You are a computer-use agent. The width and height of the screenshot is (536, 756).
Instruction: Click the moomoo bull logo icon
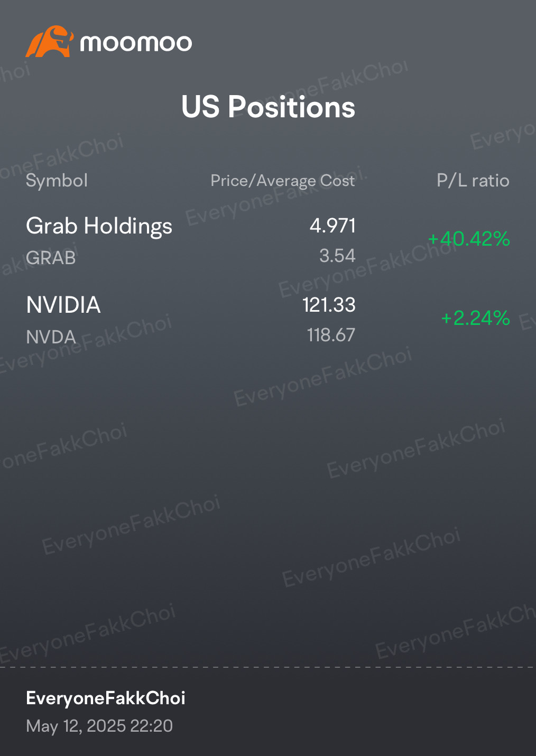pyautogui.click(x=49, y=41)
